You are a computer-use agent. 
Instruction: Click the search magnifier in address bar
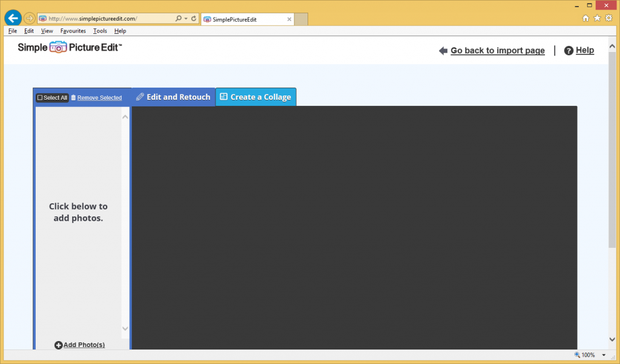tap(179, 18)
